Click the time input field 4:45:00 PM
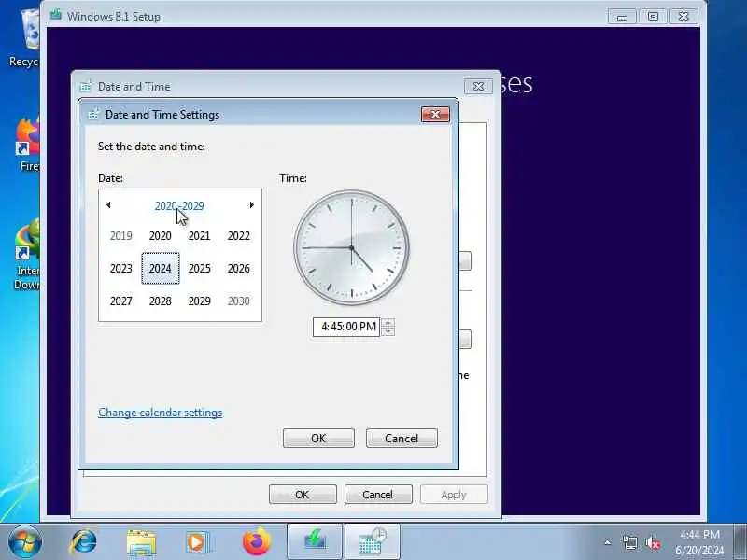Image resolution: width=747 pixels, height=560 pixels. (x=346, y=327)
